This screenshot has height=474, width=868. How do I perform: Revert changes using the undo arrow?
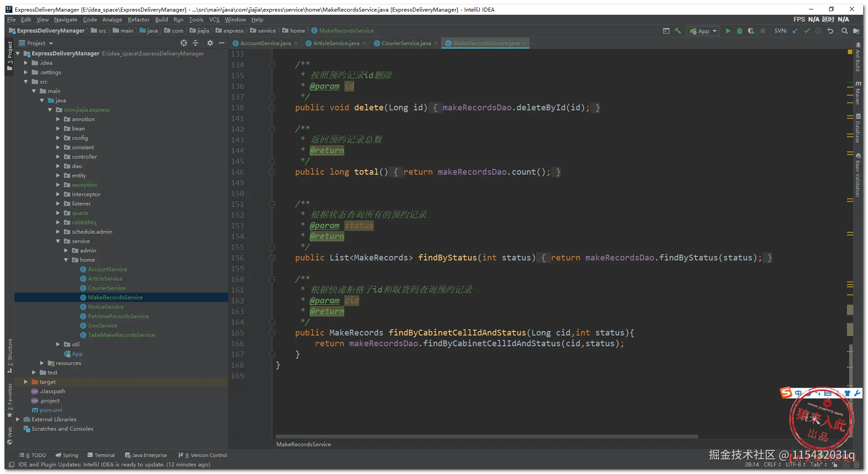click(x=830, y=31)
